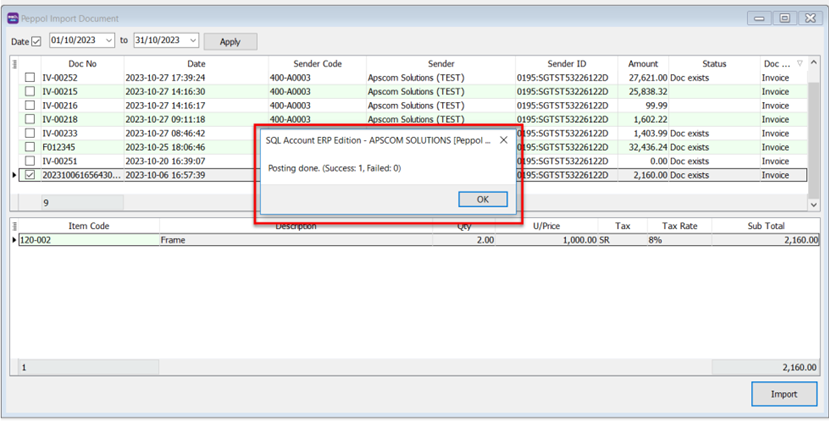
Task: Tick the checkbox for IV-00252
Action: coord(29,77)
